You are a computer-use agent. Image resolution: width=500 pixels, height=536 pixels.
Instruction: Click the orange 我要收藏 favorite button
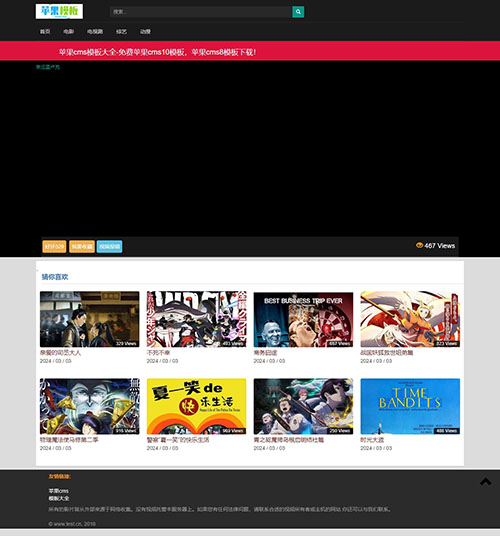(82, 246)
